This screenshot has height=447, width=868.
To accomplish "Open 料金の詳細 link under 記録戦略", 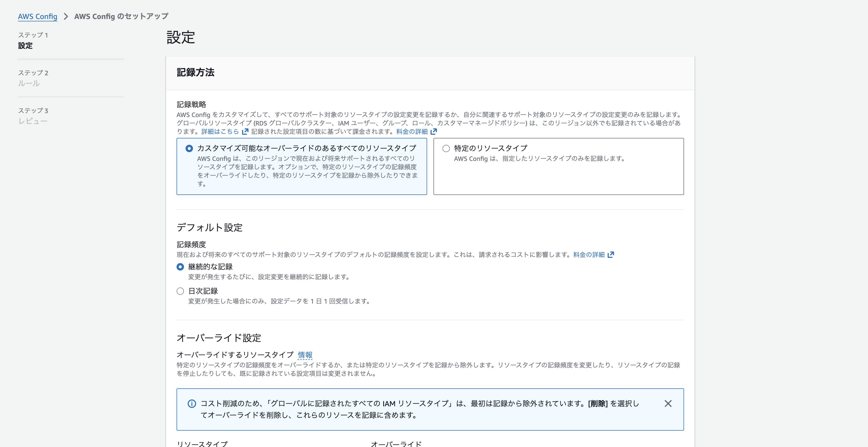I will (x=412, y=132).
